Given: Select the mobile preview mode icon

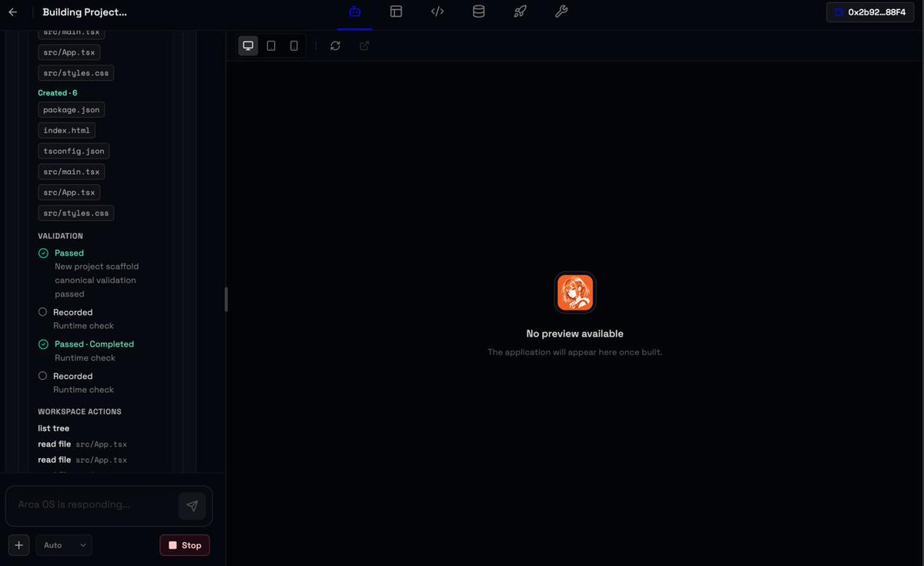Looking at the screenshot, I should 294,45.
